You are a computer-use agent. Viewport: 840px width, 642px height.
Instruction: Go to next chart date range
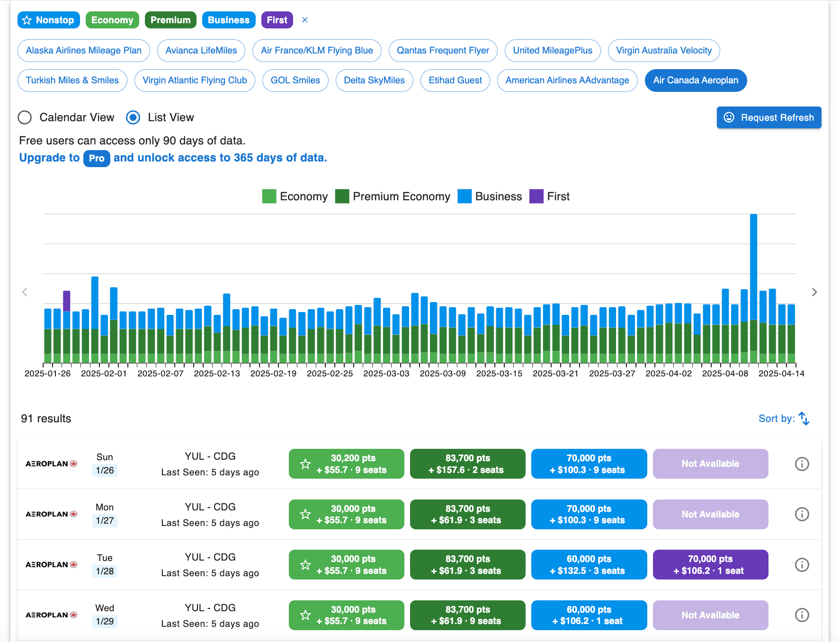tap(814, 292)
